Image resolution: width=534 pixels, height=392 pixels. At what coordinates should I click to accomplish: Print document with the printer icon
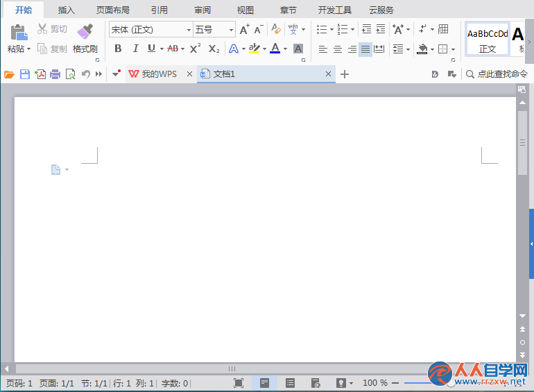point(55,74)
